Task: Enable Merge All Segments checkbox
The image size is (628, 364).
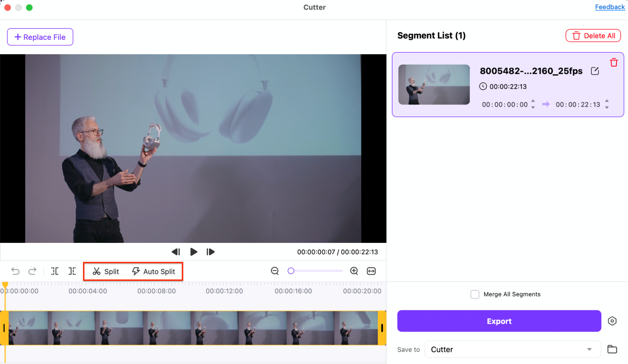Action: point(475,294)
